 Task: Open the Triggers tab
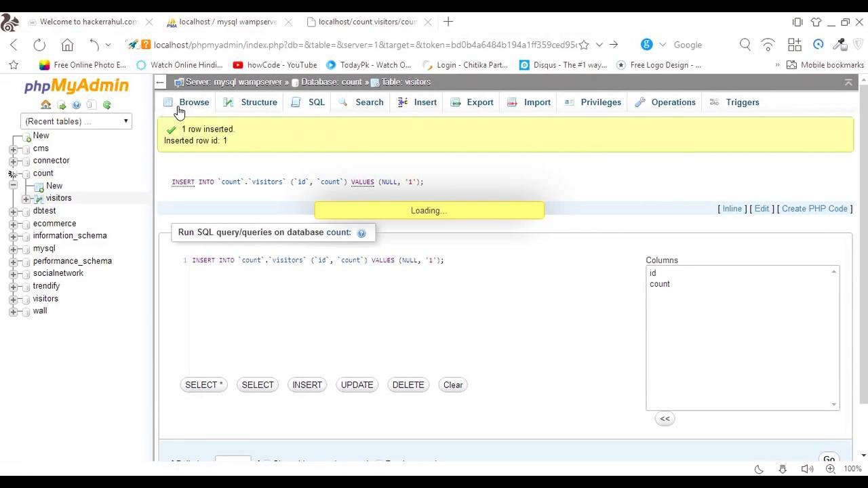click(734, 102)
